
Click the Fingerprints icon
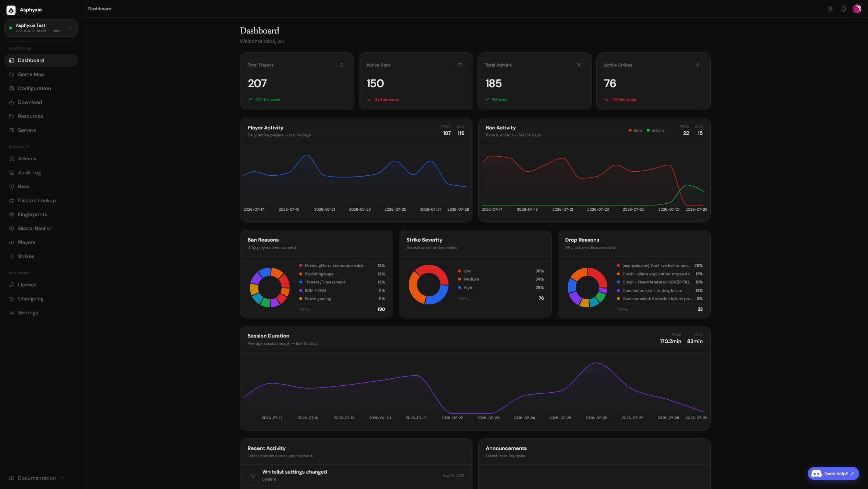(11, 214)
